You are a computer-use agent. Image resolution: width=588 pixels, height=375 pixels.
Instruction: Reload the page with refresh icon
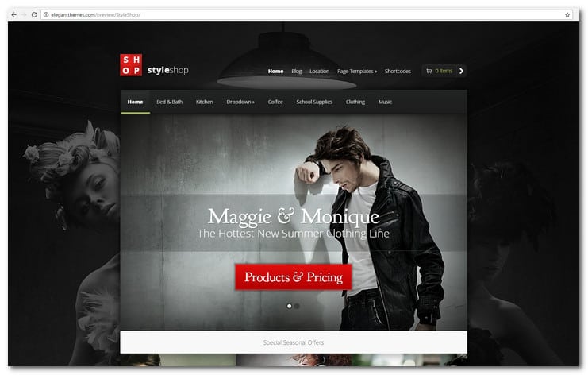click(34, 14)
